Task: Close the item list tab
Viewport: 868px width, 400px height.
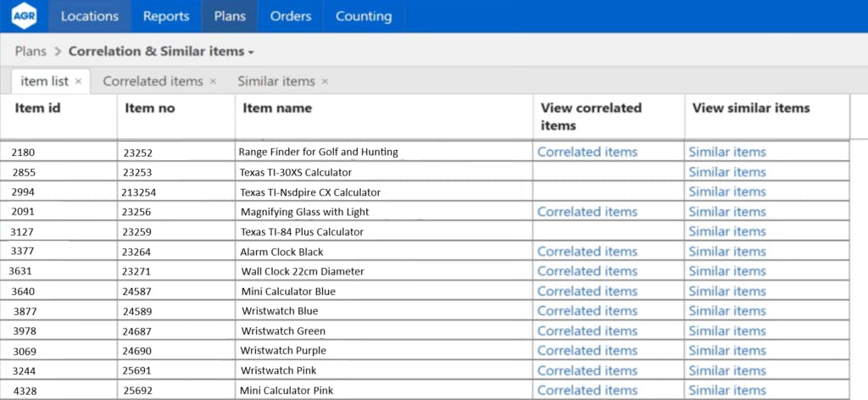Action: pos(78,81)
